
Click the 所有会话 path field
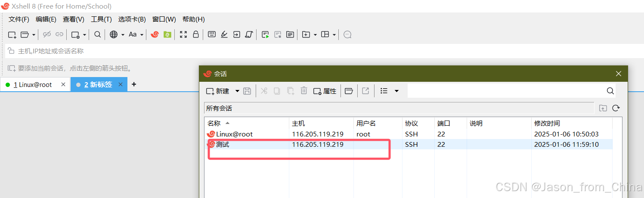coord(399,108)
